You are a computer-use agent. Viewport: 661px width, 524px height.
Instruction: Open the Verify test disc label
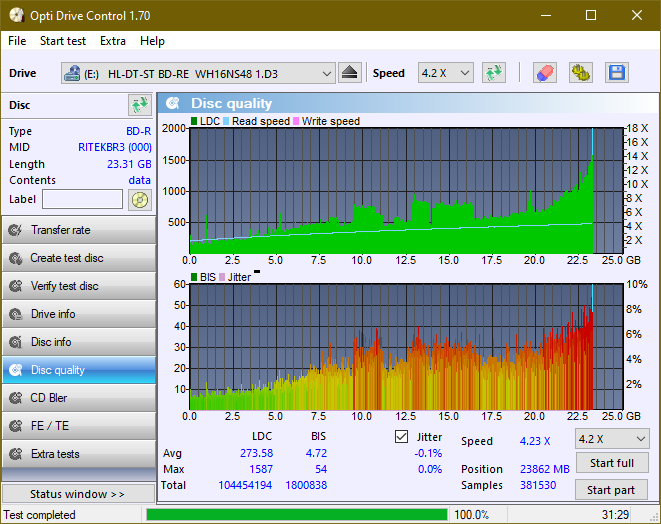pyautogui.click(x=64, y=286)
